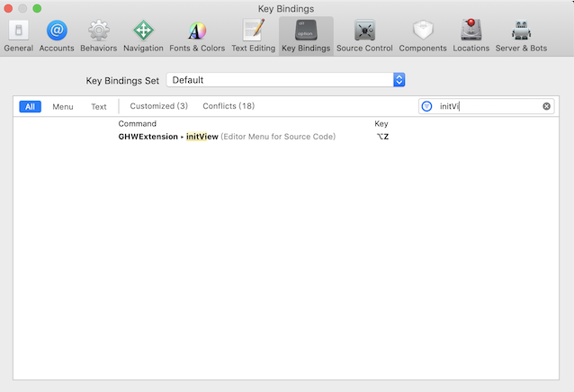The image size is (574, 392).
Task: Show Customized (3) key bindings
Action: (159, 106)
